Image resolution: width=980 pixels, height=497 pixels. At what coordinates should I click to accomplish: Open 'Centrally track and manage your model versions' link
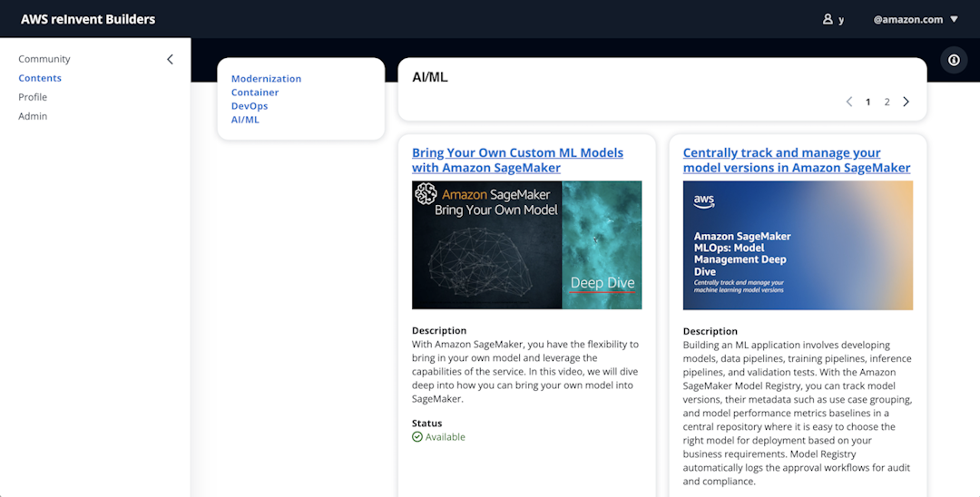point(797,161)
